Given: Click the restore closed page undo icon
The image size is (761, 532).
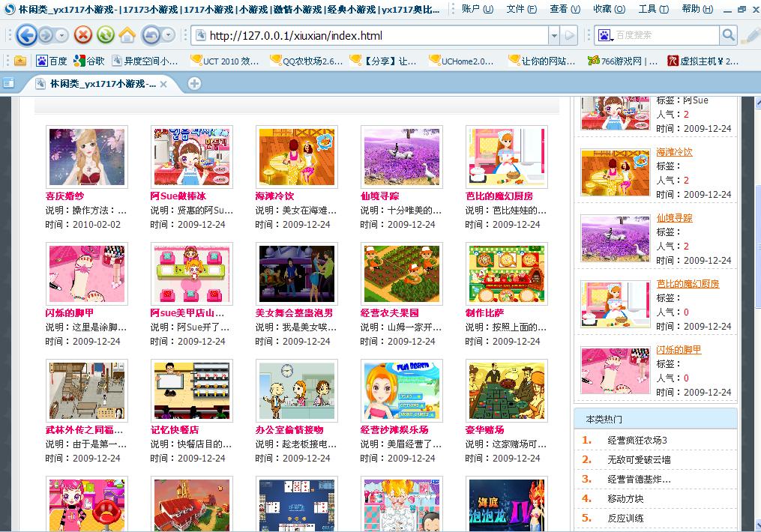Looking at the screenshot, I should pyautogui.click(x=151, y=35).
